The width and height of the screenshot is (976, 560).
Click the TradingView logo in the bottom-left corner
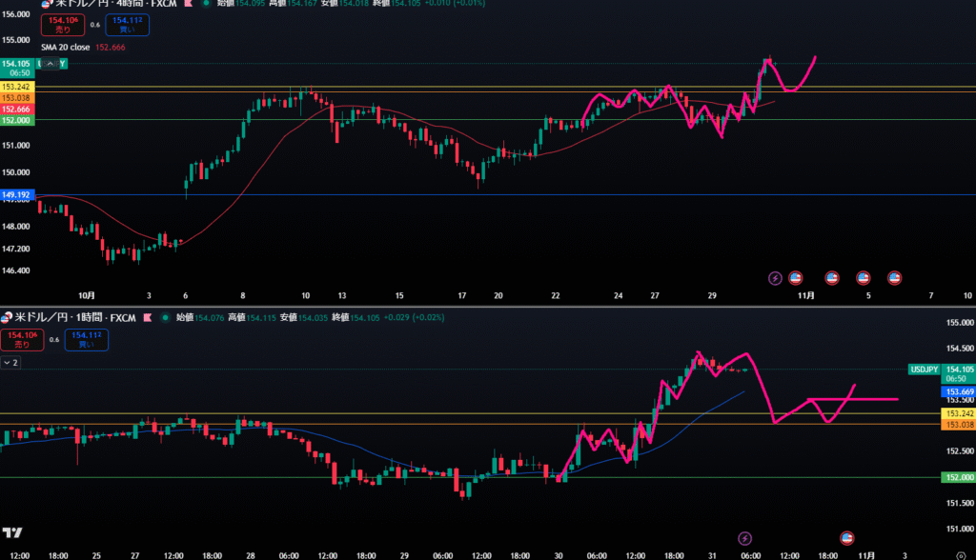pos(13,532)
